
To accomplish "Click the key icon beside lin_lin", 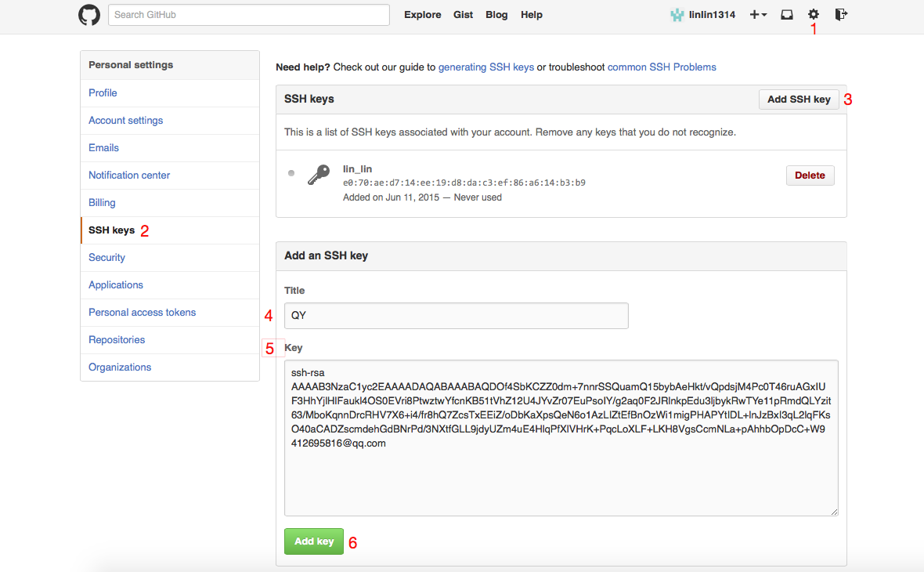I will (x=319, y=176).
